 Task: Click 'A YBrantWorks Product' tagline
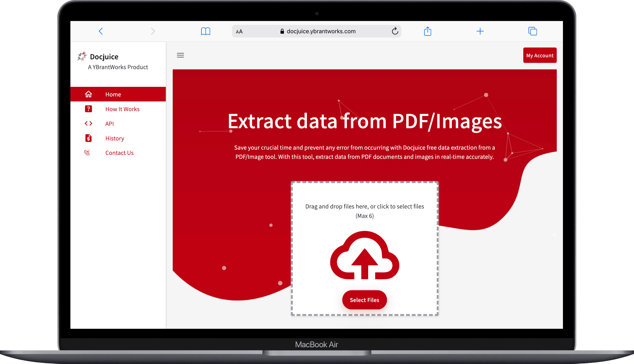click(x=118, y=67)
